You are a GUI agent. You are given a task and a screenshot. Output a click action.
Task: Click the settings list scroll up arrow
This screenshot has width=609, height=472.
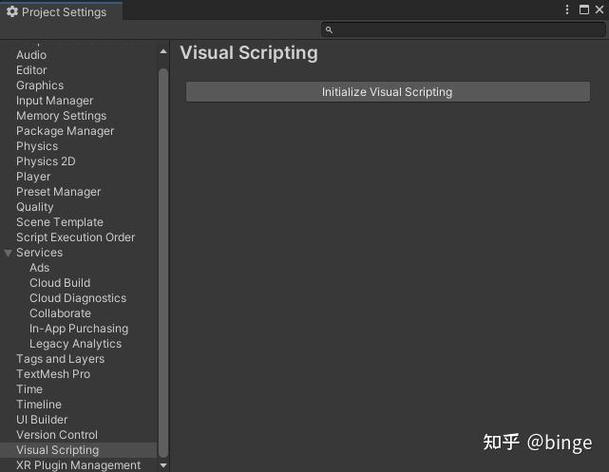[164, 52]
